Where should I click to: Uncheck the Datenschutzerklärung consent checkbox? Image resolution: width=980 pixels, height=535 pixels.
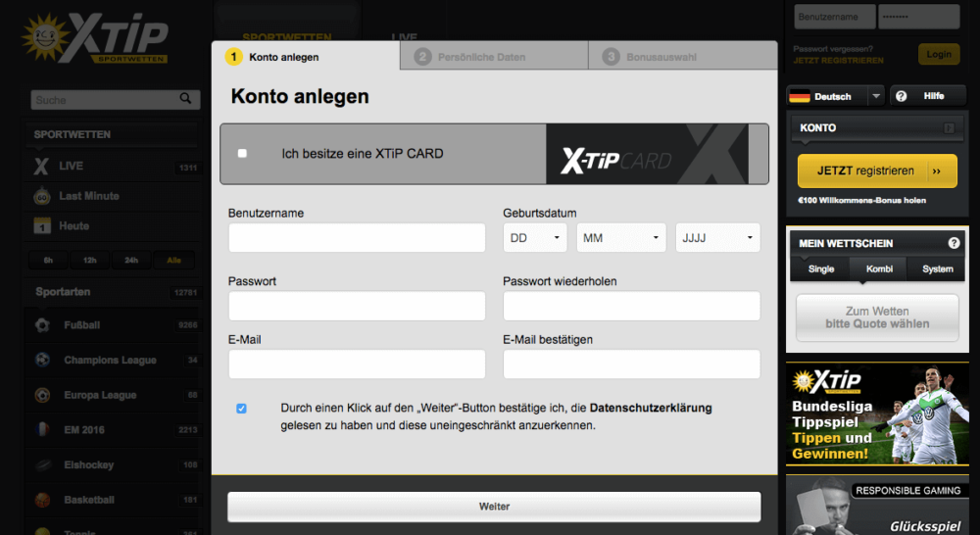[x=241, y=409]
